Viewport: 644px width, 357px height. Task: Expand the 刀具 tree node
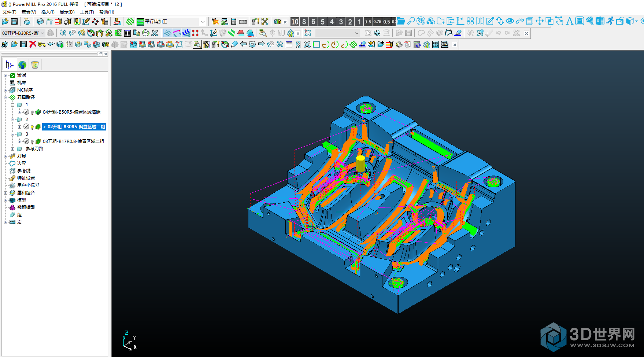5,156
